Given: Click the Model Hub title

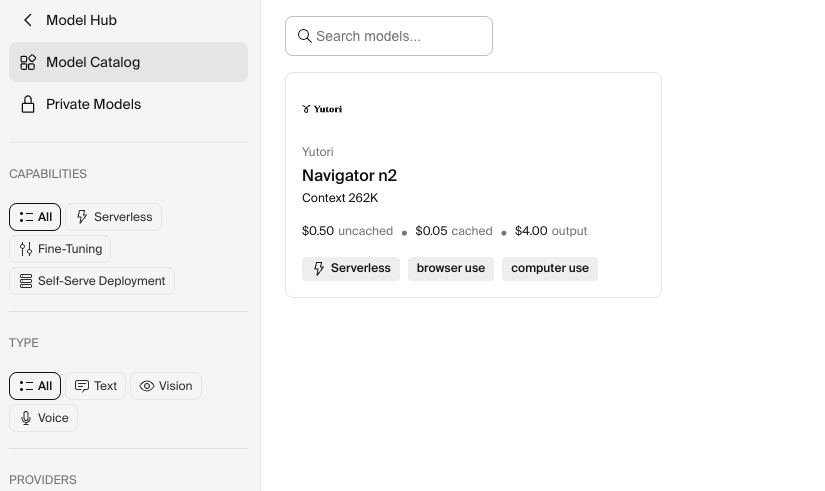Looking at the screenshot, I should [x=82, y=20].
